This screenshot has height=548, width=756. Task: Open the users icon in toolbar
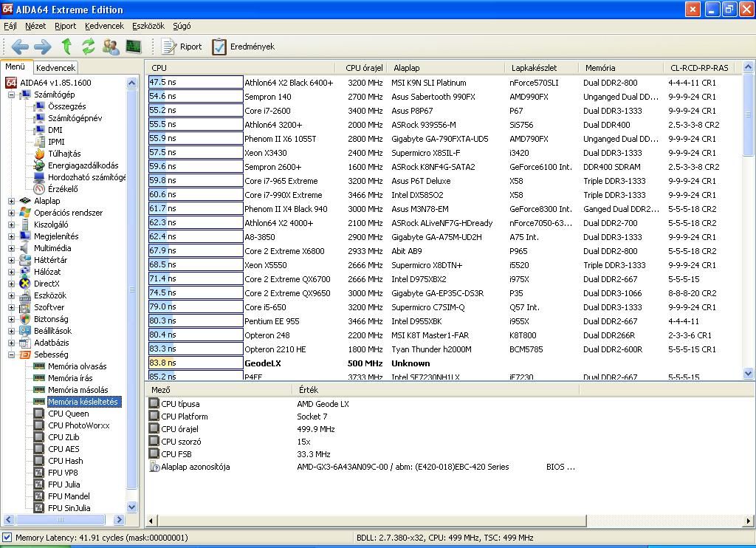click(x=111, y=47)
